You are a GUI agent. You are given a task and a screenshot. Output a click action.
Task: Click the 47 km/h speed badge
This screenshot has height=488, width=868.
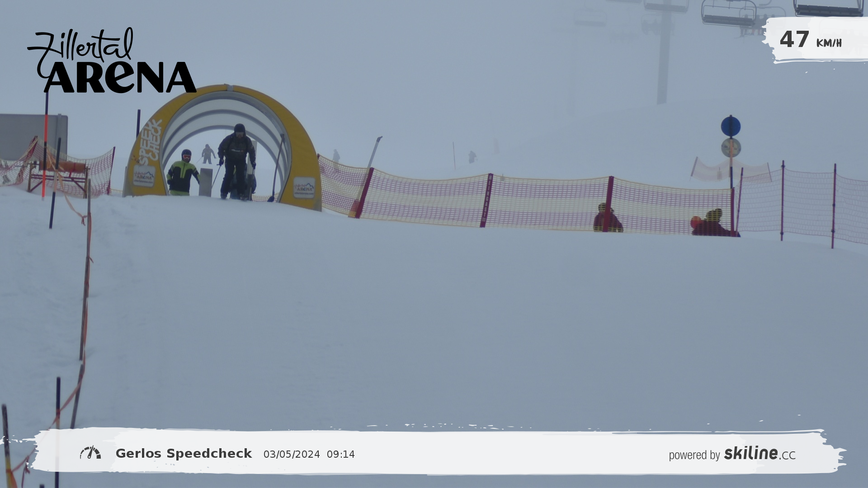pyautogui.click(x=811, y=40)
